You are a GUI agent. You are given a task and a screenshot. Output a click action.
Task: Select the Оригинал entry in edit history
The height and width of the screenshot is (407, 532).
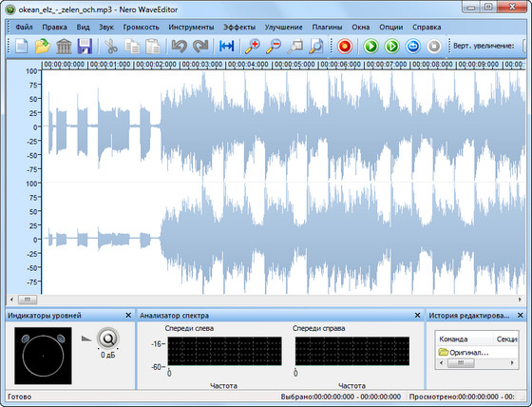(x=464, y=352)
